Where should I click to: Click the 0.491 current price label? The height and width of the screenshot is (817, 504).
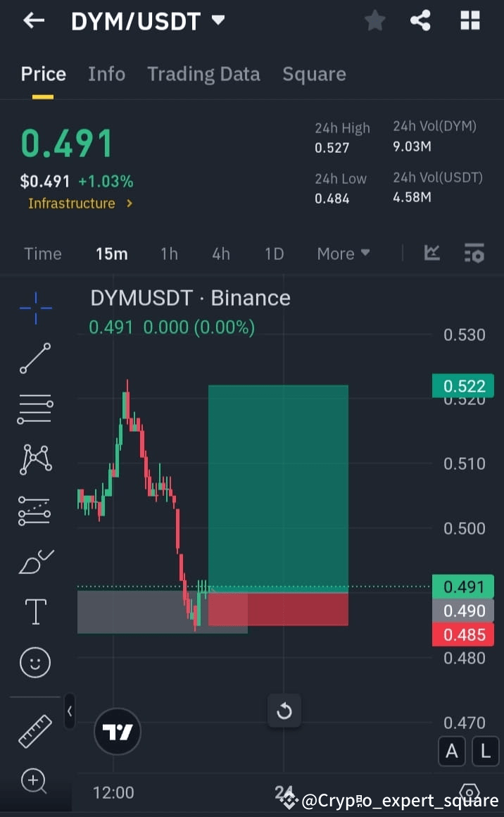463,587
